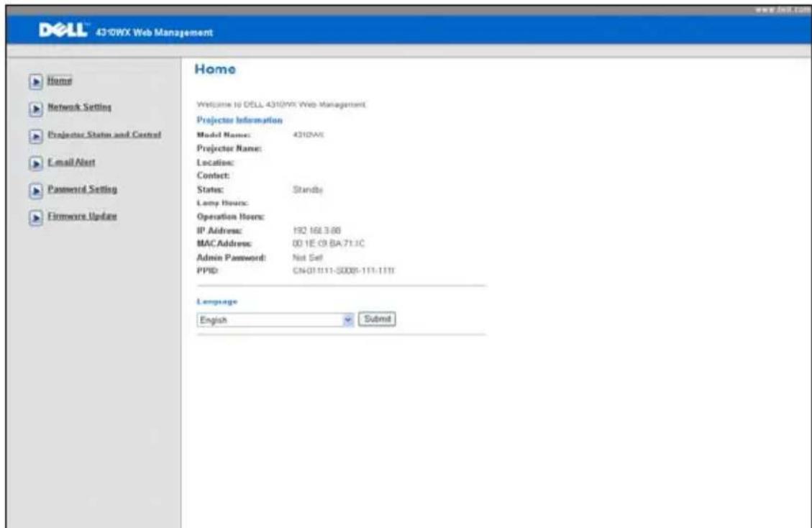Screen dimensions: 812x528
Task: Click the arrow icon beside Home
Action: coord(36,82)
